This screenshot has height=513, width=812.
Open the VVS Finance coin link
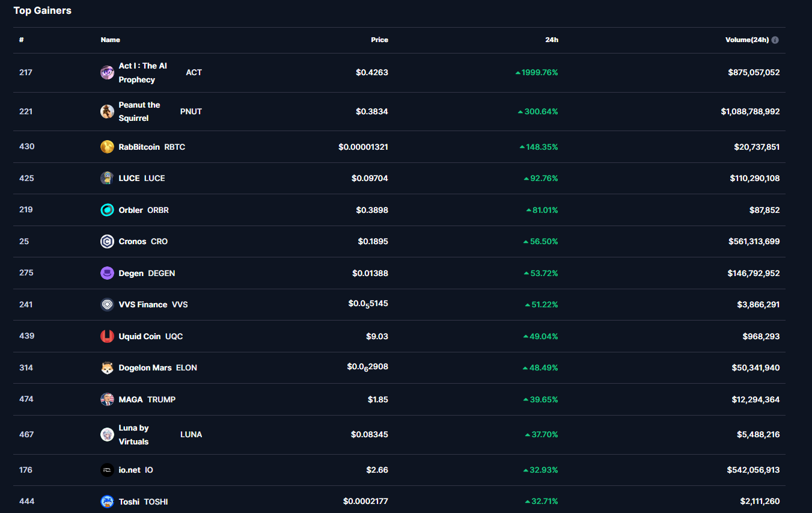pyautogui.click(x=143, y=304)
